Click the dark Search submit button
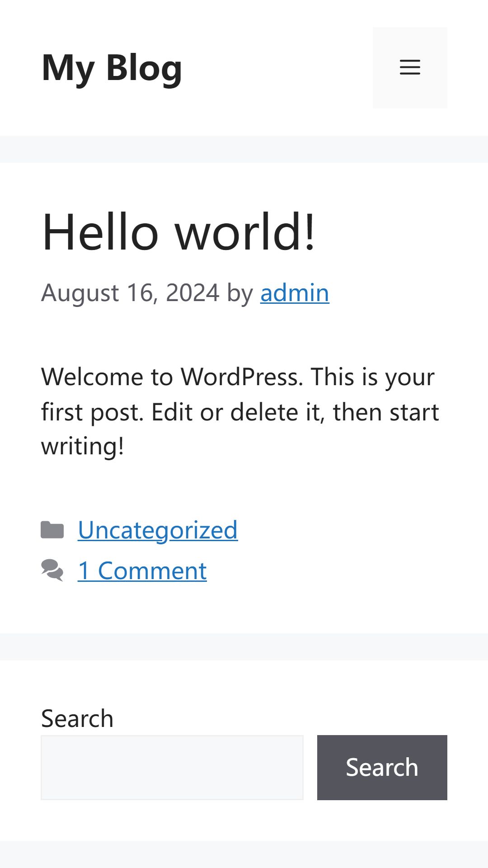 click(382, 768)
